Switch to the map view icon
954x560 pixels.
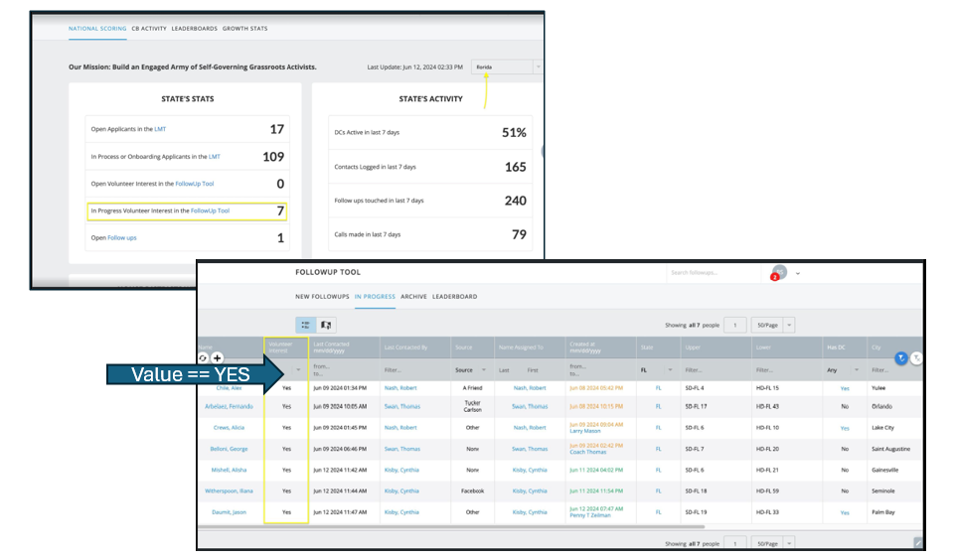tap(326, 325)
